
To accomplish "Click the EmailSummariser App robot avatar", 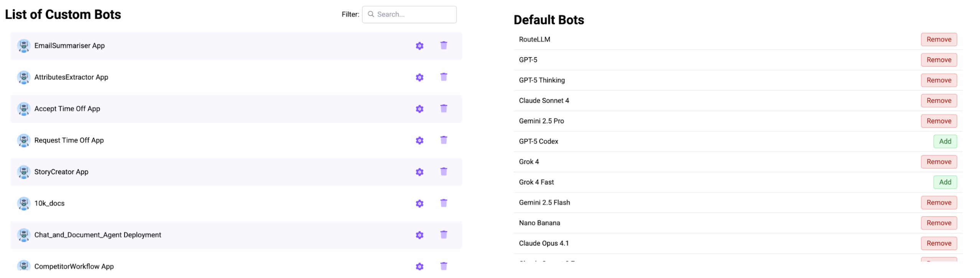I will (24, 46).
